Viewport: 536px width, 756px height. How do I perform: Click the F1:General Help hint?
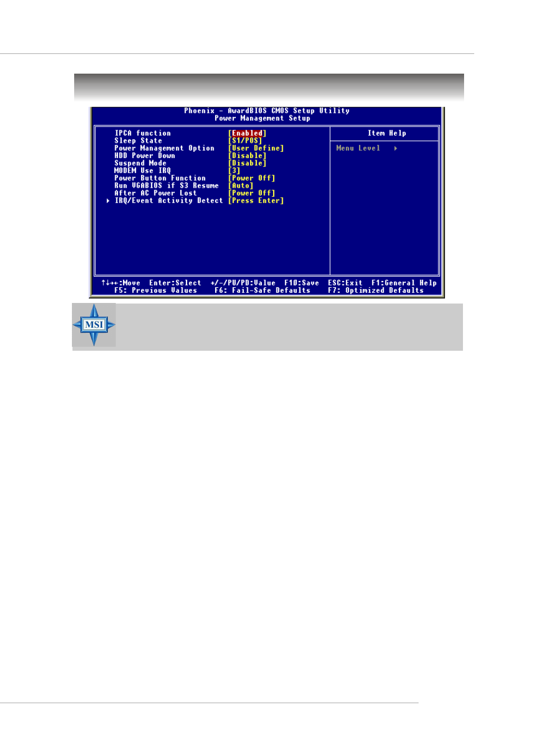click(x=404, y=283)
